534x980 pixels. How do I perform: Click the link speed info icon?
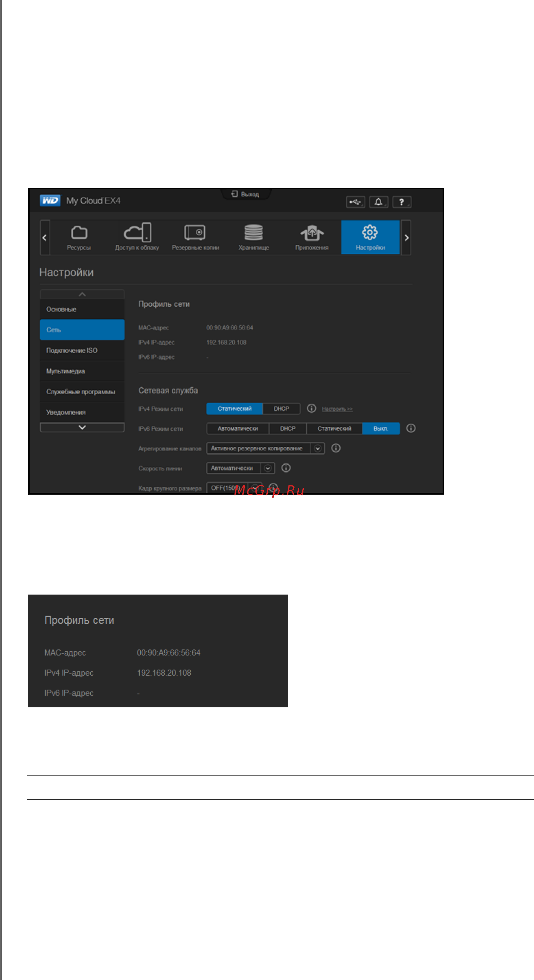pos(286,468)
